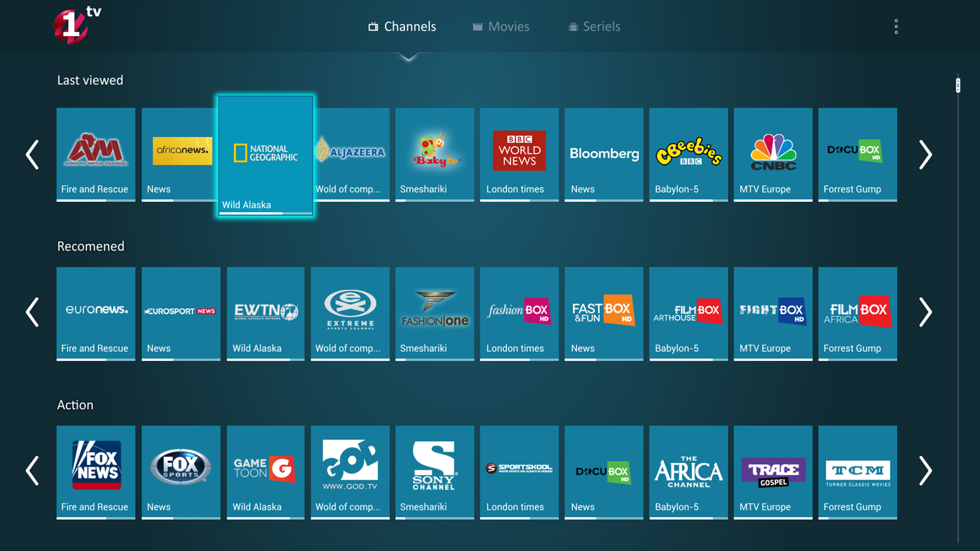Show previous Recomened channels arrow
This screenshot has height=551, width=980.
pos(32,312)
